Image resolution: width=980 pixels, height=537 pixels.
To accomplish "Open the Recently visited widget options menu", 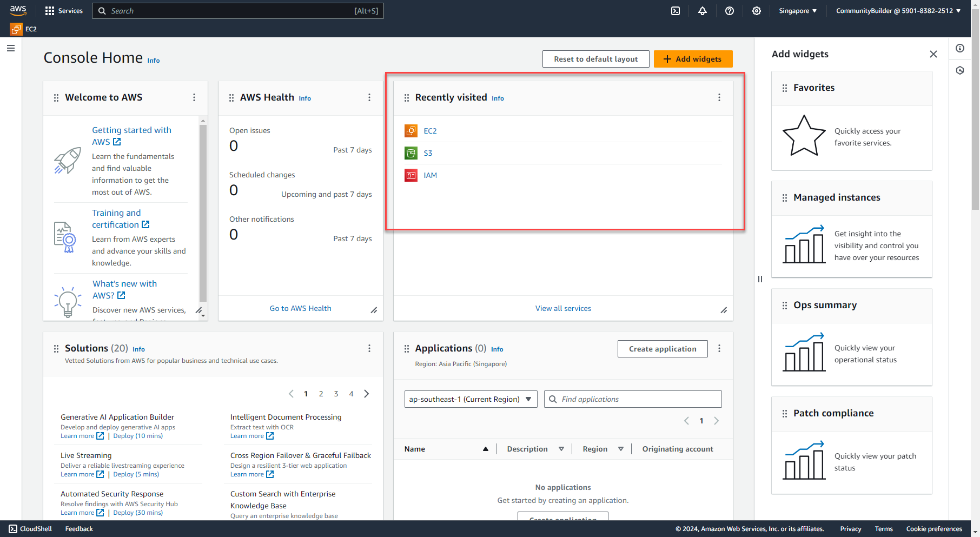I will click(719, 97).
